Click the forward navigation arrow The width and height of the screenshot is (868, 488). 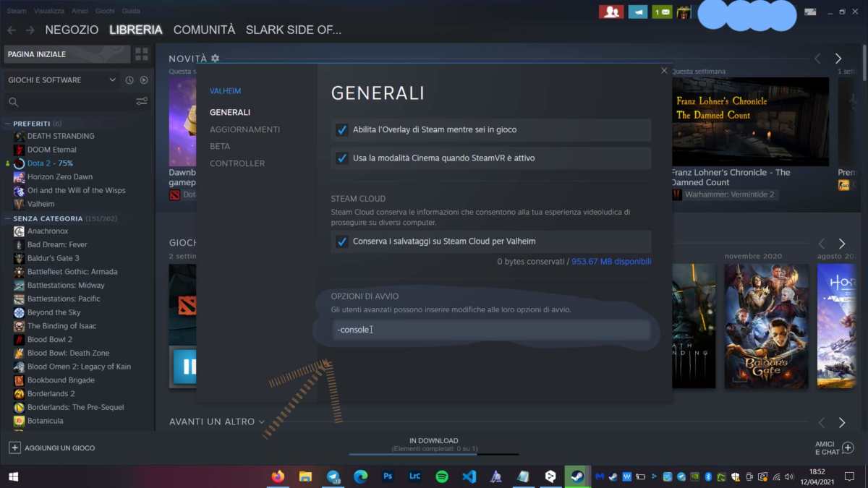30,30
